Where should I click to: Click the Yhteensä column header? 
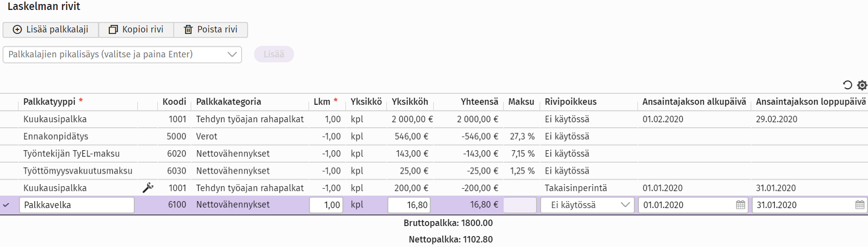pyautogui.click(x=479, y=102)
